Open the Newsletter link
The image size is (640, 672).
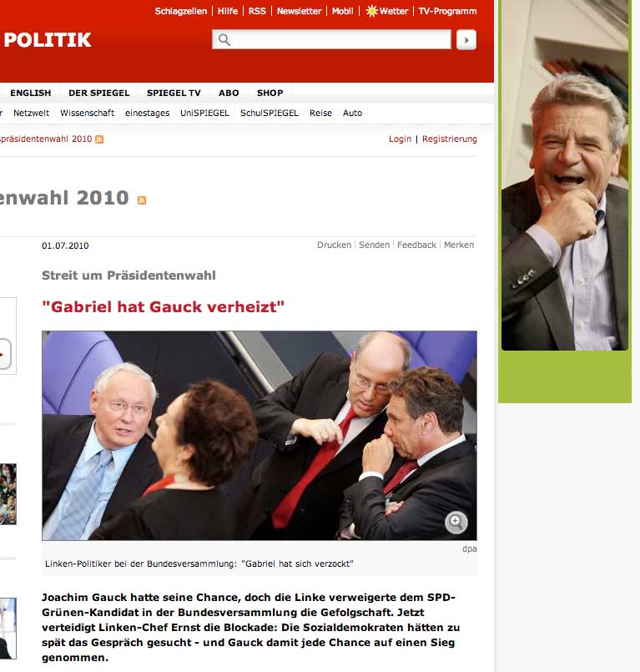(299, 11)
